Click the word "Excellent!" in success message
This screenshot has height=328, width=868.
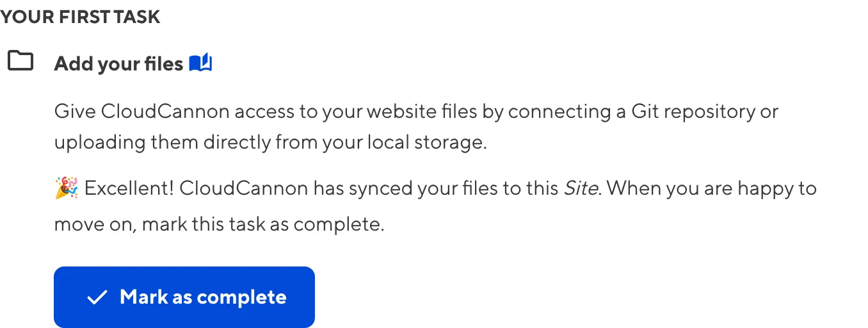[129, 189]
